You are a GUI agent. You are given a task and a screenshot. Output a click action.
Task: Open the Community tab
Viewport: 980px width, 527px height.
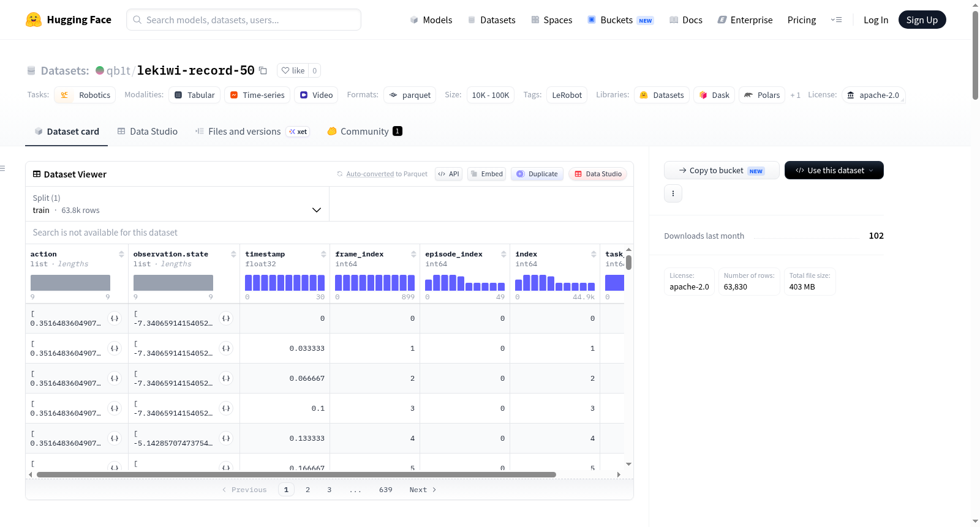364,131
